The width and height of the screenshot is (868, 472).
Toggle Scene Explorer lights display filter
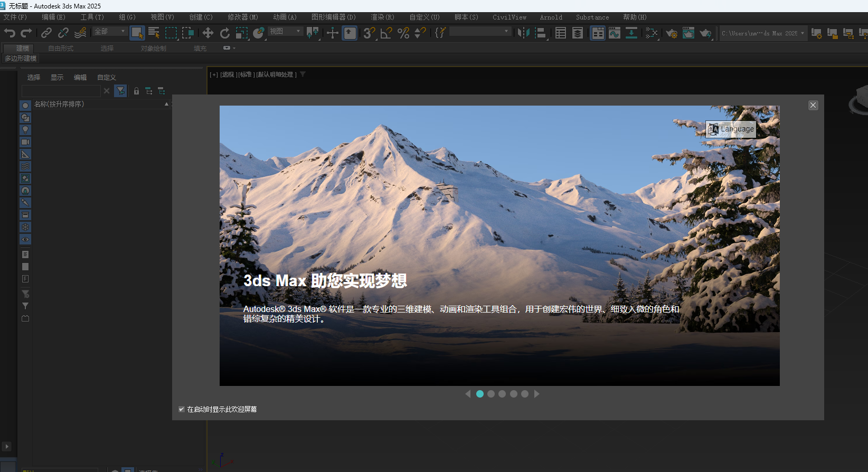pyautogui.click(x=25, y=130)
